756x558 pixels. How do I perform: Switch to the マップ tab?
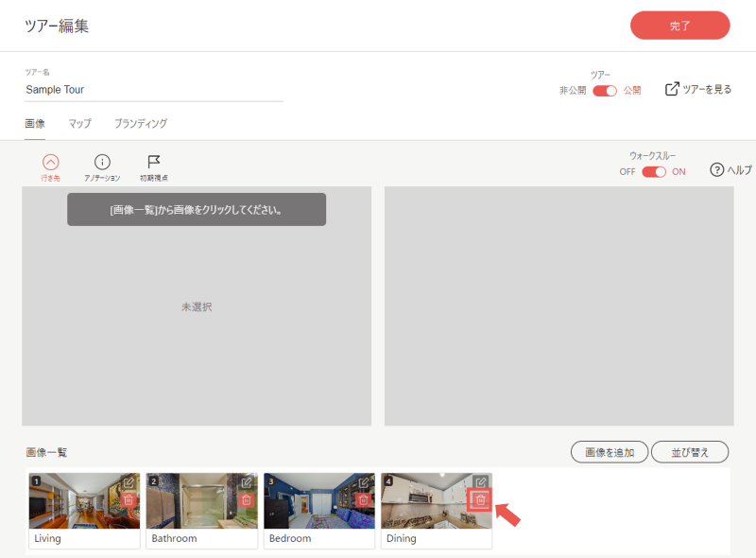click(x=79, y=123)
